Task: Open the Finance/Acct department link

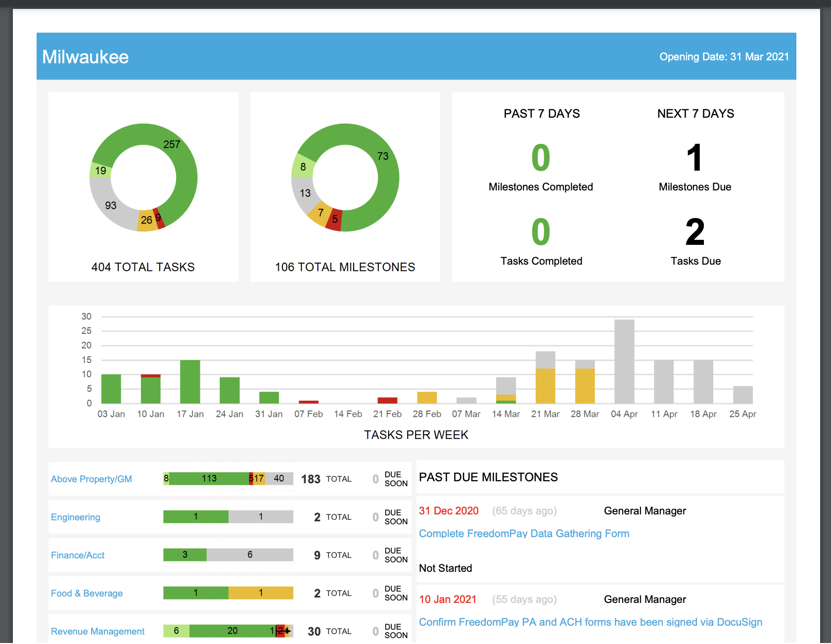Action: (x=78, y=555)
